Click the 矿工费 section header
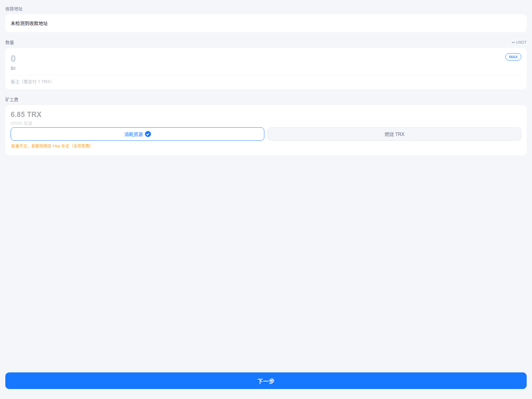Screen dimensions: 532x399 click(x=12, y=99)
